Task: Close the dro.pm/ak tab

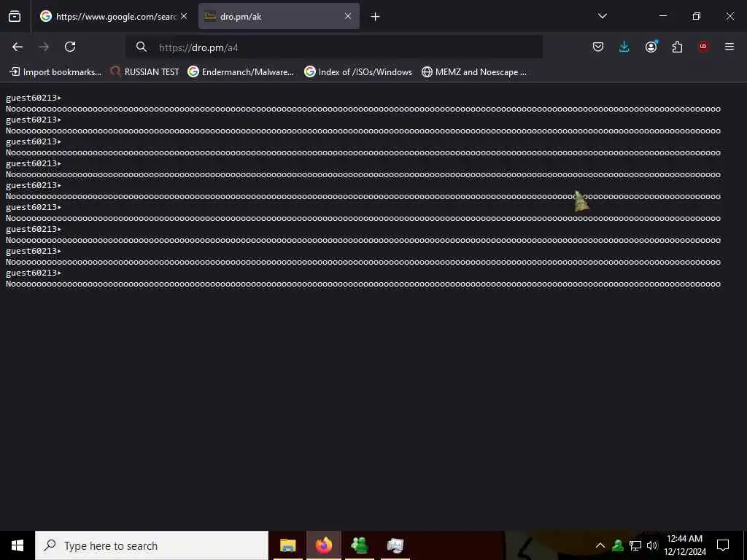Action: pos(348,17)
